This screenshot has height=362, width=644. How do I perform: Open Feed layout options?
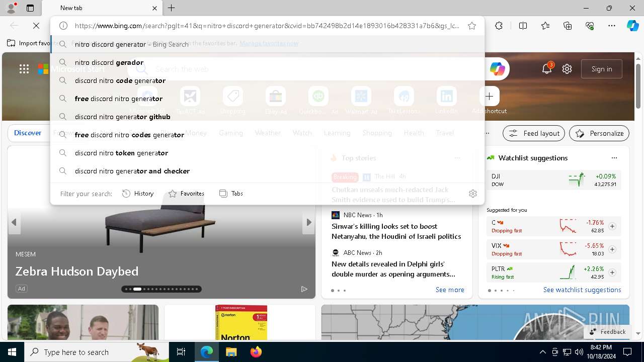click(x=534, y=133)
